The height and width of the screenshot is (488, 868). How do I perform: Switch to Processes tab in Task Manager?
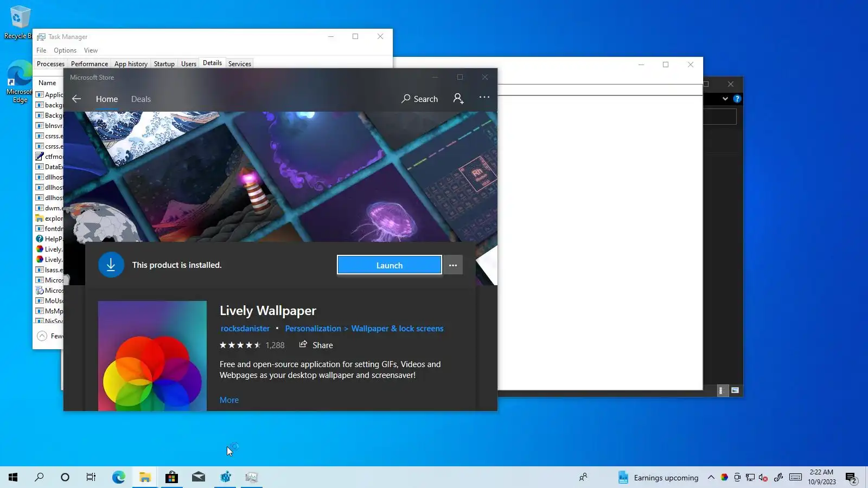[50, 64]
